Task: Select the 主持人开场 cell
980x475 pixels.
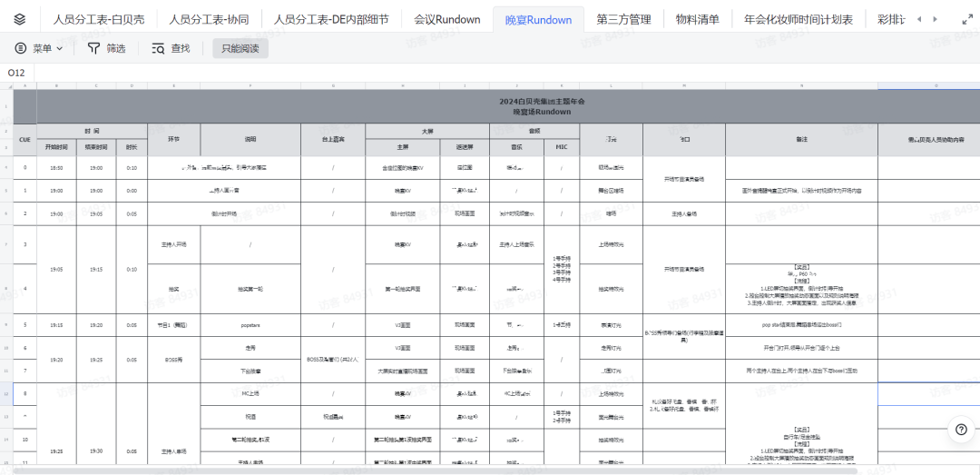Action: coord(173,244)
